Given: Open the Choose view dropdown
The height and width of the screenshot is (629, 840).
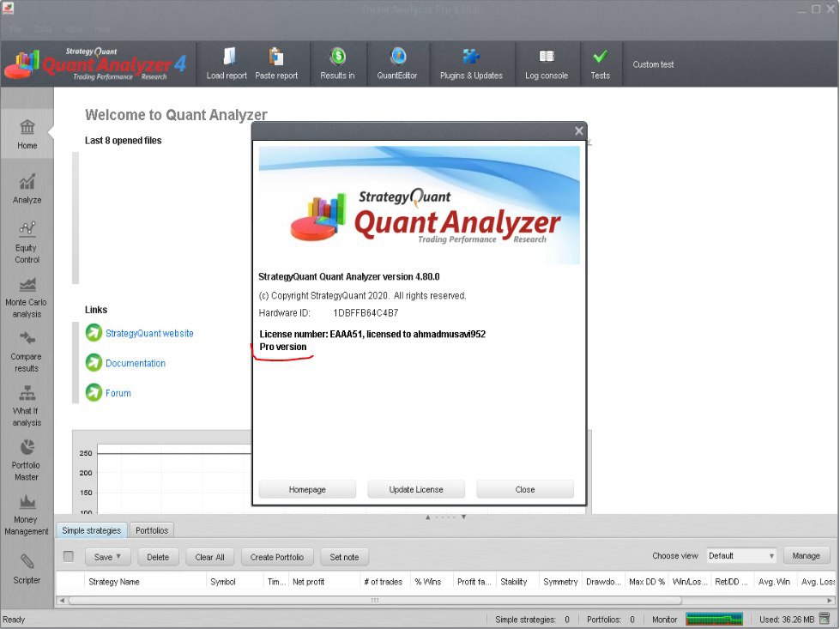Looking at the screenshot, I should (x=741, y=556).
